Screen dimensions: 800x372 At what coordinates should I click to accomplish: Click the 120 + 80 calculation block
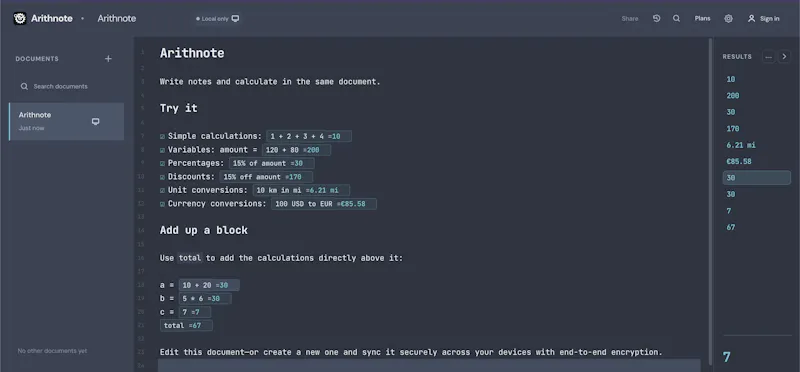pos(296,150)
